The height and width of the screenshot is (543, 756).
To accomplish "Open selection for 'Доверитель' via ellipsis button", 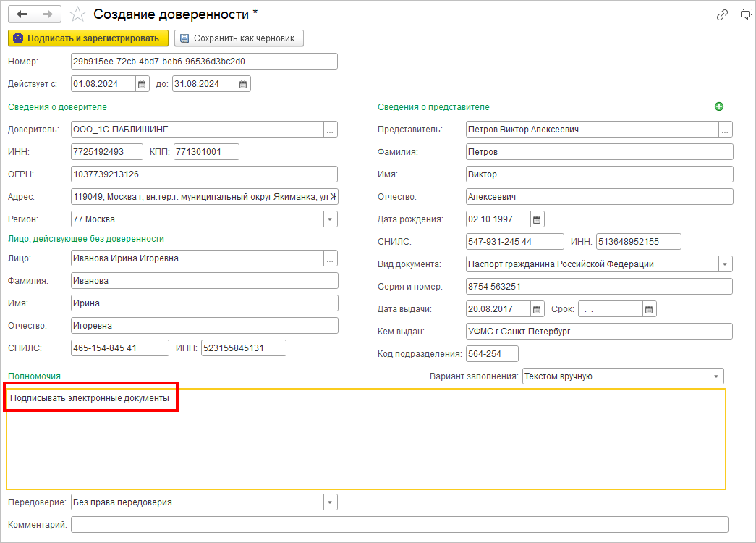I will click(x=330, y=130).
